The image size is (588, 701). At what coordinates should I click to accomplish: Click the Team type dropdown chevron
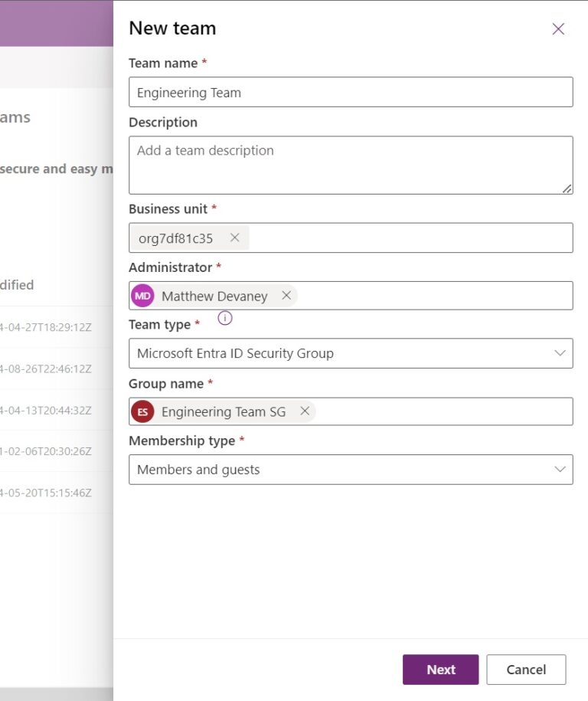(x=560, y=352)
